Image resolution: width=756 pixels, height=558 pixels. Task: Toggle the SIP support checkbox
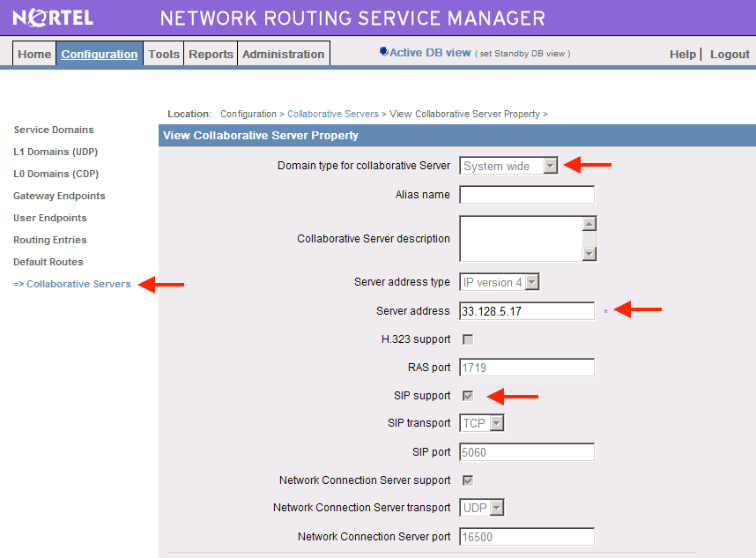[x=468, y=396]
